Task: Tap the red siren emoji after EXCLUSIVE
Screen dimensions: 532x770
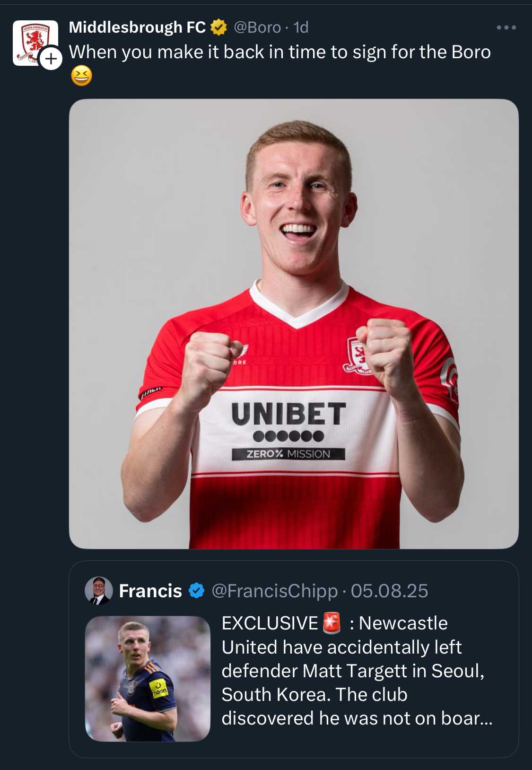Action: click(x=331, y=623)
